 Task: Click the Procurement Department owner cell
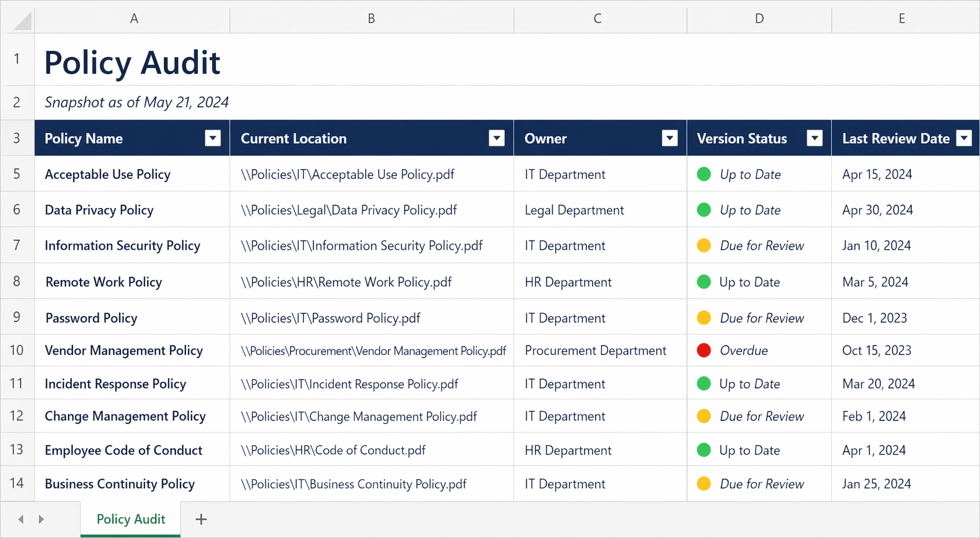click(x=596, y=350)
